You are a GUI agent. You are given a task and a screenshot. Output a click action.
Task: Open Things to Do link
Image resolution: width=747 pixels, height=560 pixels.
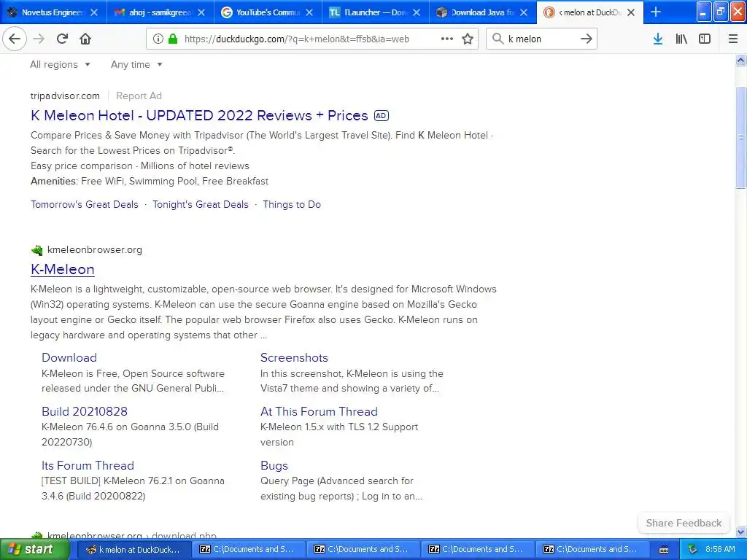(292, 204)
